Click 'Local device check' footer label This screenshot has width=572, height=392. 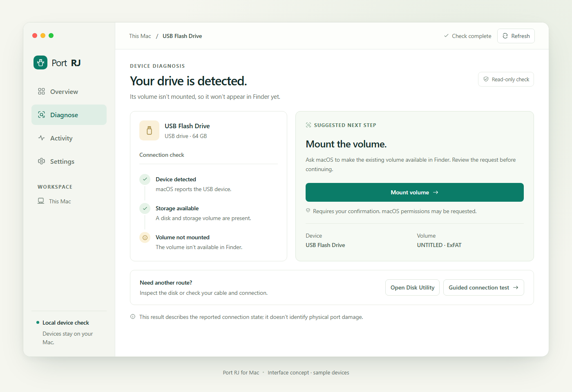[x=66, y=323]
